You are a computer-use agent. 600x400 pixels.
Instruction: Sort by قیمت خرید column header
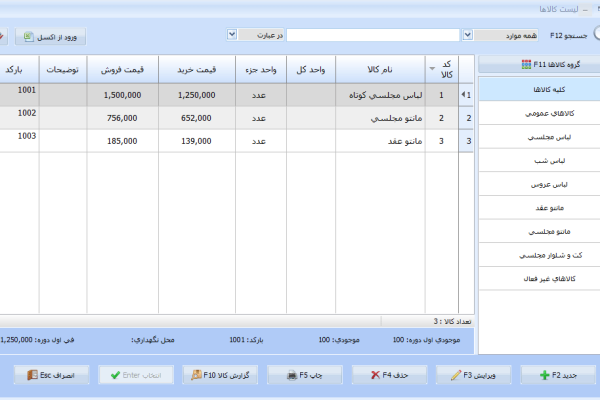click(197, 69)
